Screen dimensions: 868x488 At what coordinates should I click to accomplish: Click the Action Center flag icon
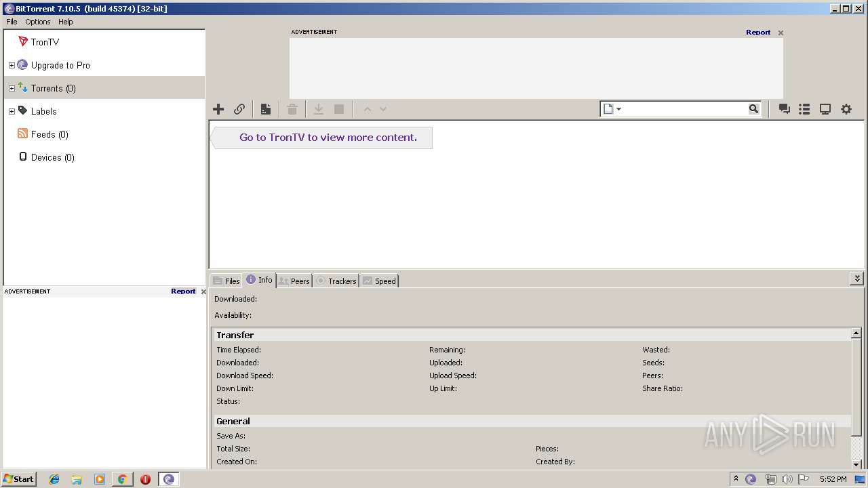804,479
